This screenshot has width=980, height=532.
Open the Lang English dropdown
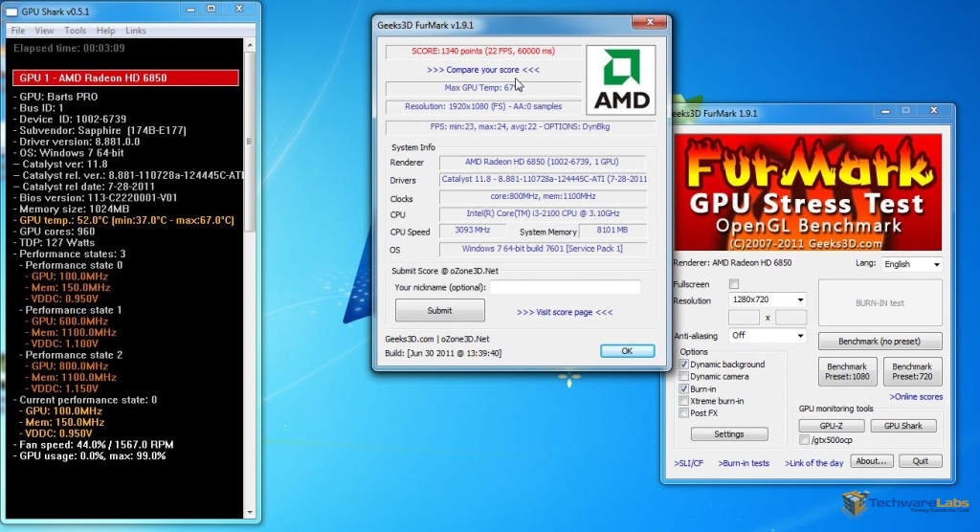click(912, 264)
